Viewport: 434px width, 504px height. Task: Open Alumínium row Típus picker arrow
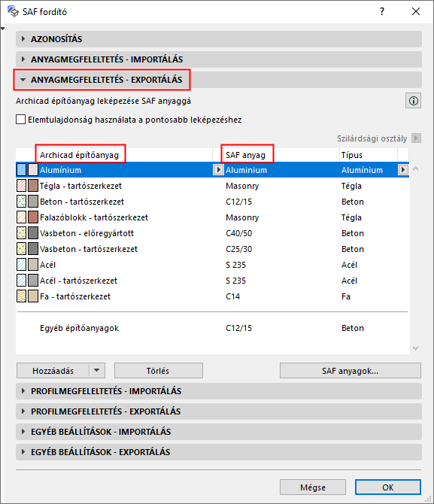click(403, 170)
